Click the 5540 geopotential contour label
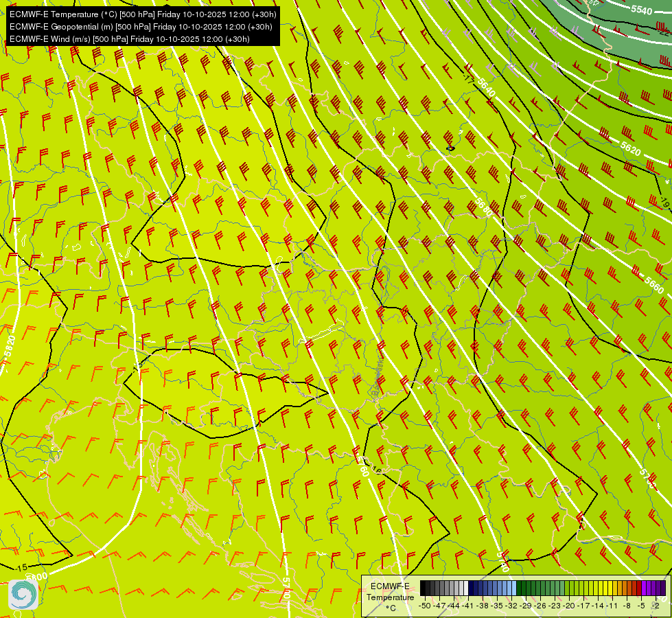The image size is (672, 618). click(641, 9)
